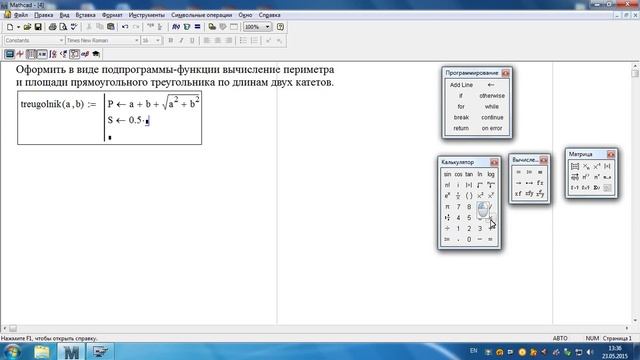This screenshot has height=360, width=640.
Task: Insert return statement from Programming palette
Action: click(x=461, y=128)
